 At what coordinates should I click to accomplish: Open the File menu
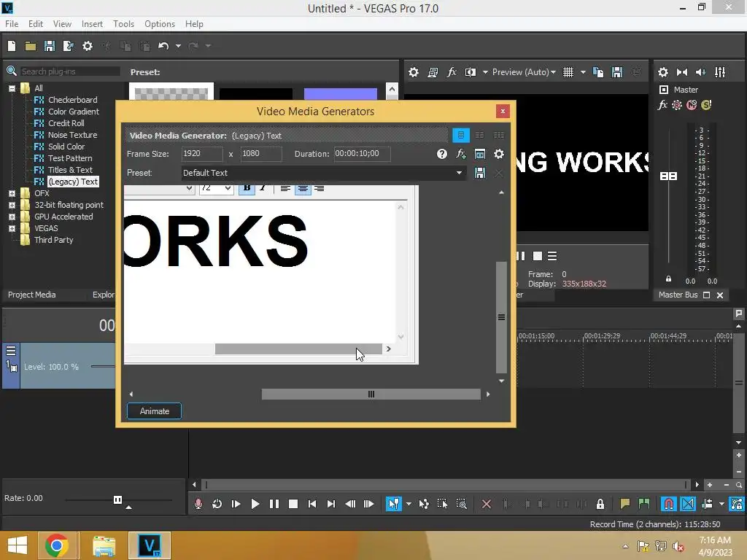point(12,24)
